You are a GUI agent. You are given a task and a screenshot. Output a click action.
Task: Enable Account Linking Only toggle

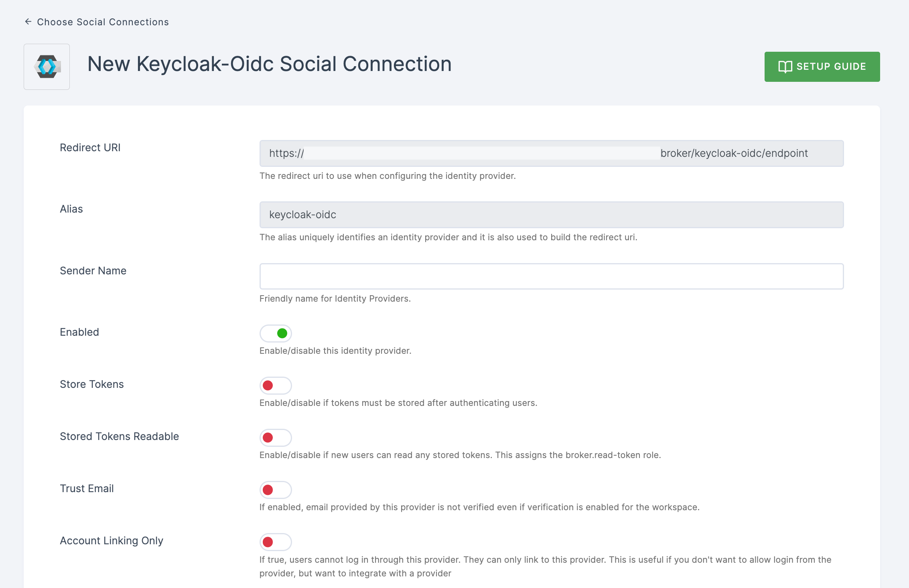point(276,542)
